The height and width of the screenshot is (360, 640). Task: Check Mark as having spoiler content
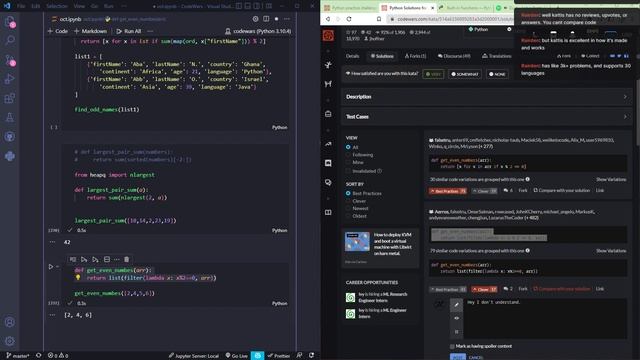coord(452,346)
